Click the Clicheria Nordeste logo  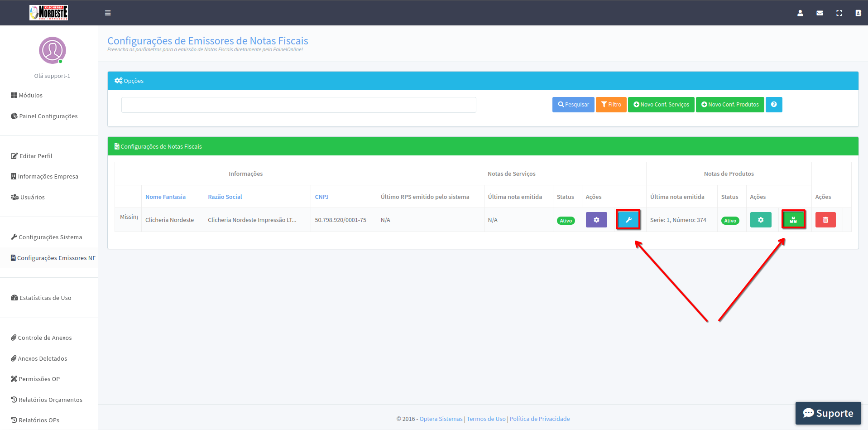point(49,13)
